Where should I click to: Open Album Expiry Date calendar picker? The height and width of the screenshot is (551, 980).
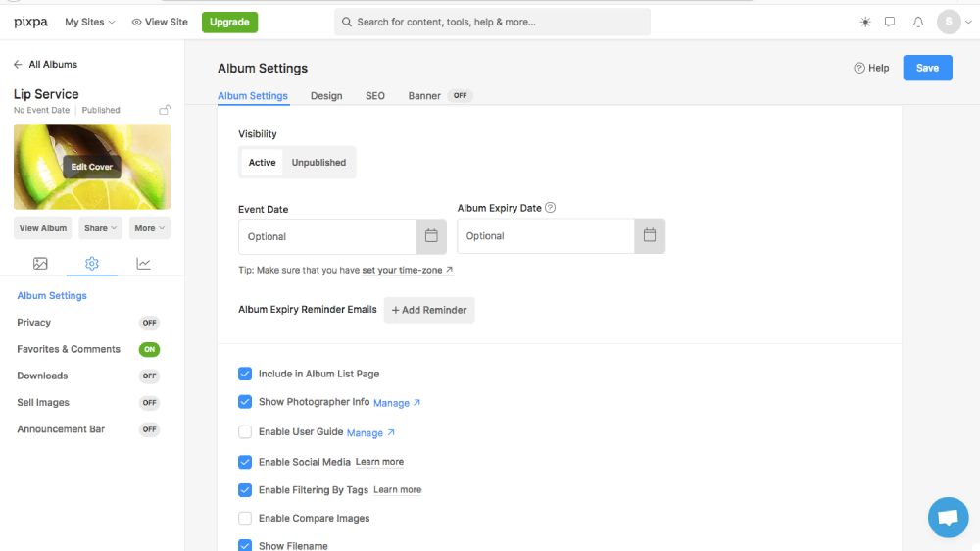(x=650, y=236)
